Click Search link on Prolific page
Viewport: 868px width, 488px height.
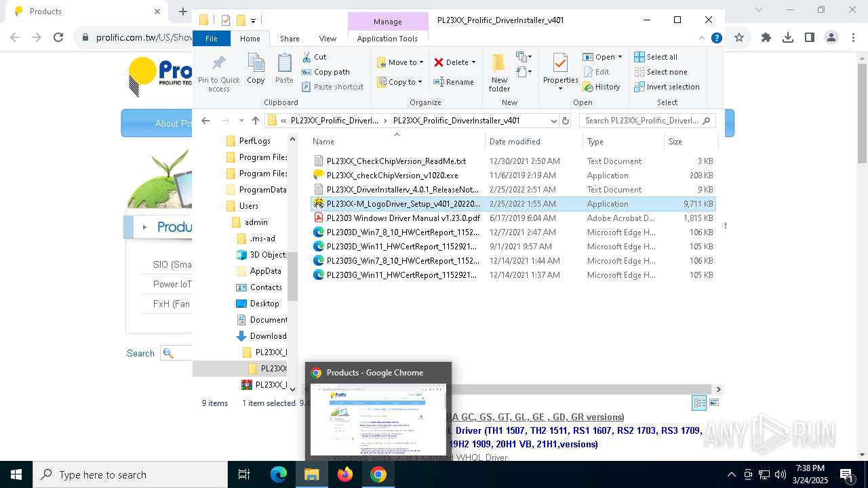coord(140,353)
